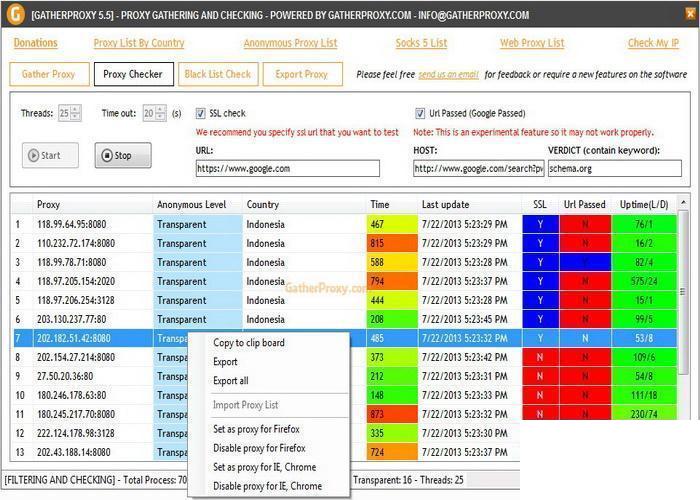The image size is (700, 500).
Task: Sort by Last update column header
Action: pos(470,204)
